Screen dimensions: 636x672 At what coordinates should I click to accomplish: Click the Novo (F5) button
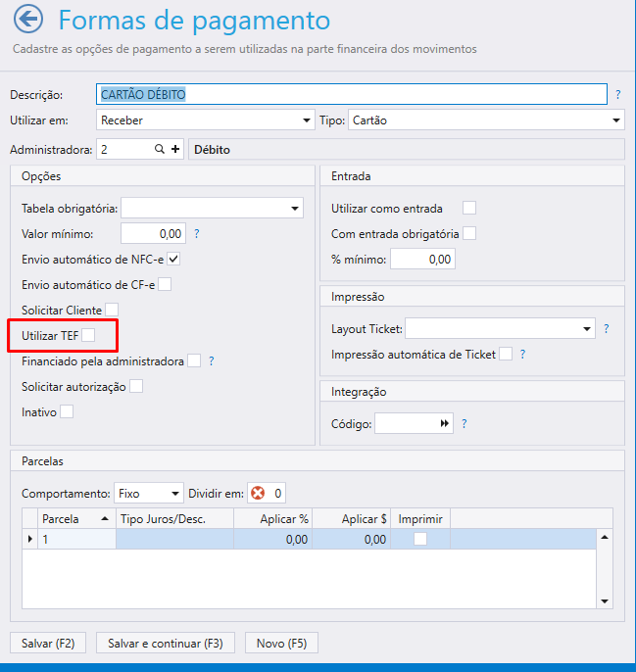click(x=281, y=643)
